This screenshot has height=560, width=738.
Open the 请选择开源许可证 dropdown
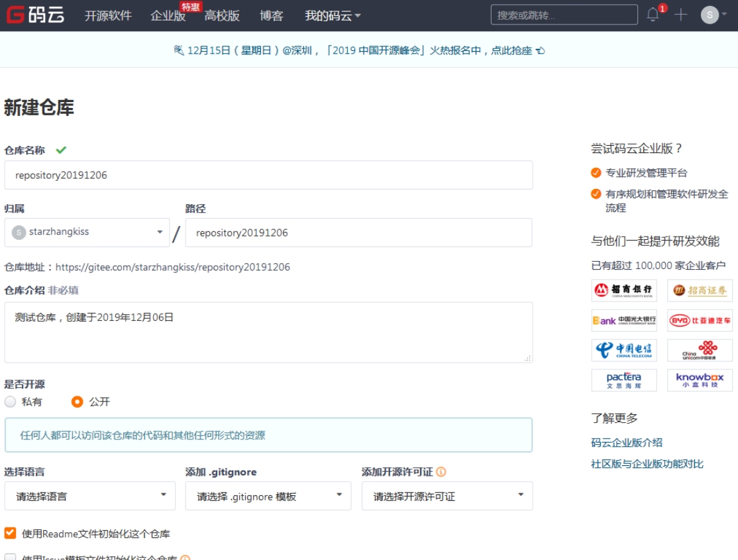pyautogui.click(x=447, y=496)
